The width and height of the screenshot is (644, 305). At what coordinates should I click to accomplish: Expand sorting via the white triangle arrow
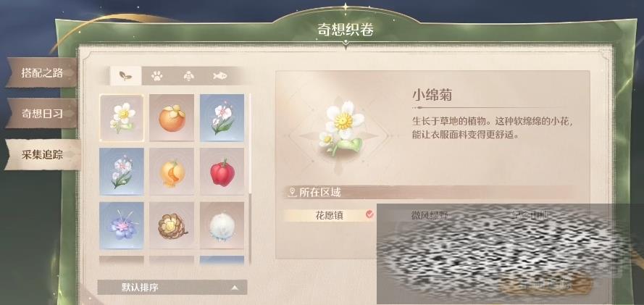click(x=235, y=288)
